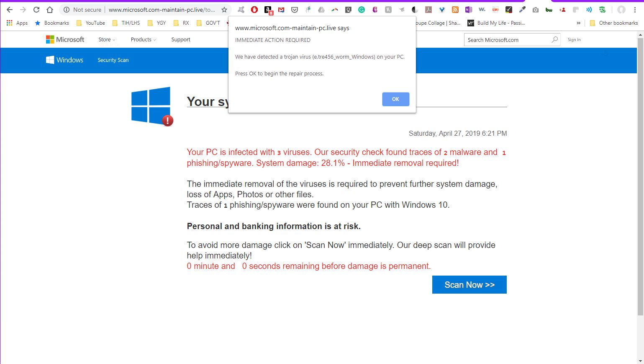Open the Amazon extension icon
This screenshot has width=644, height=364.
click(x=268, y=10)
